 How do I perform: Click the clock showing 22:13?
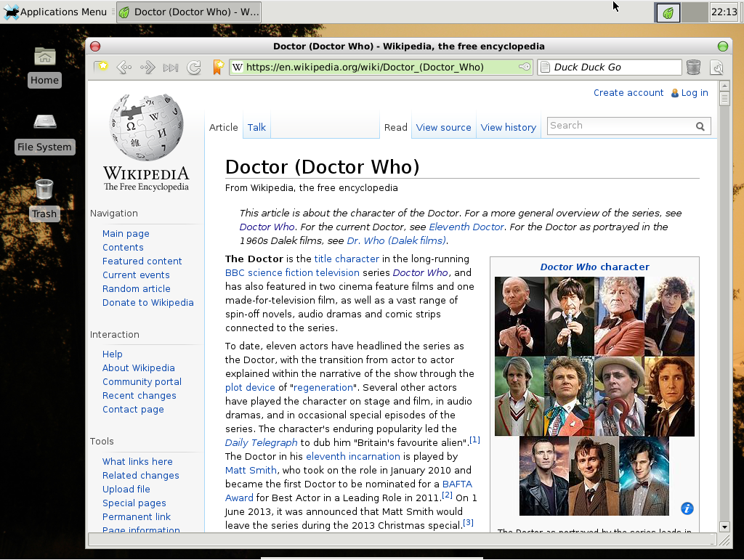pos(724,12)
